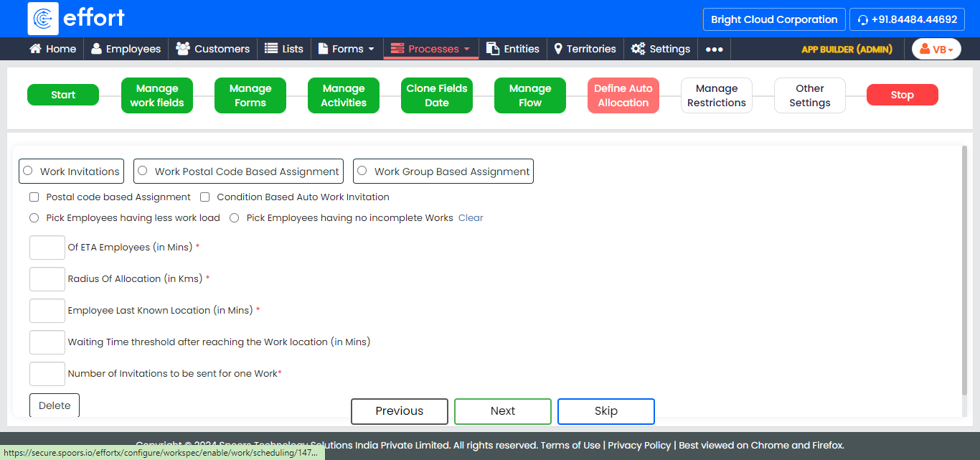
Task: Click the Clear link
Action: tap(471, 217)
